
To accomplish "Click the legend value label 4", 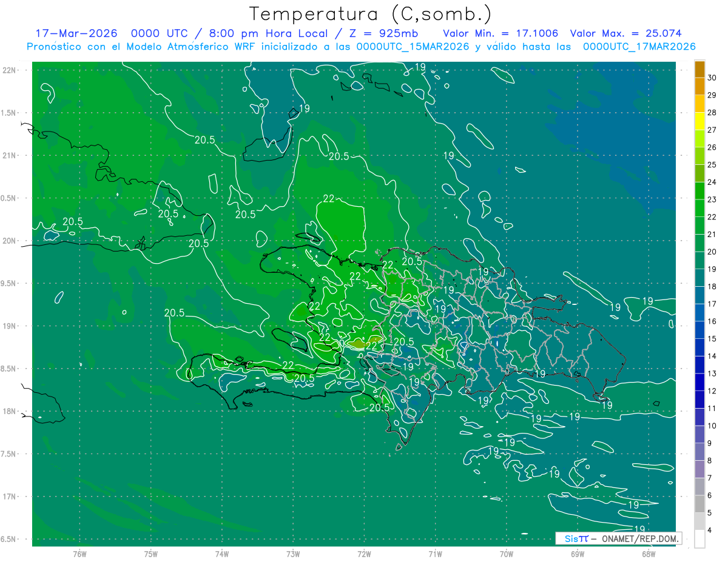I will point(710,530).
